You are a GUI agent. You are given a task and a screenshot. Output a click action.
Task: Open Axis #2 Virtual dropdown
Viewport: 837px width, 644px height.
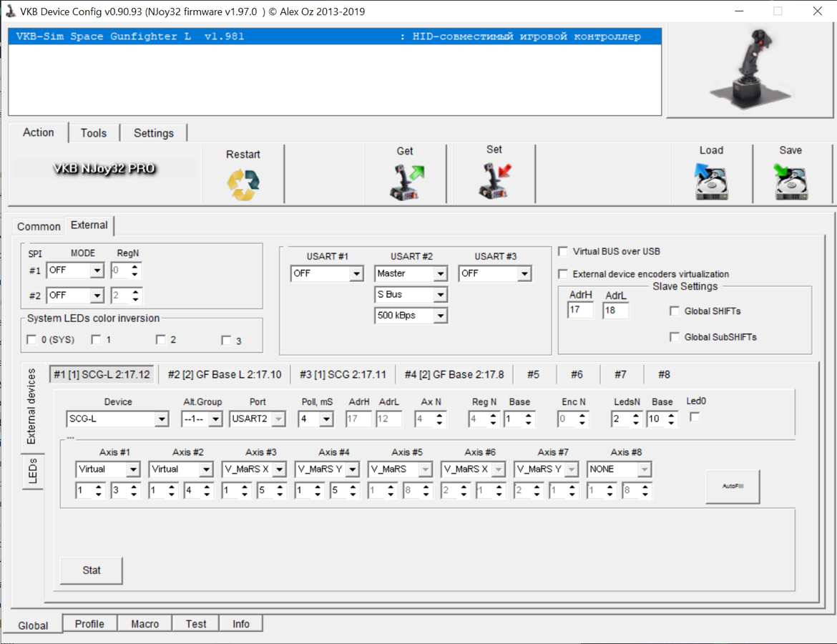coord(206,469)
